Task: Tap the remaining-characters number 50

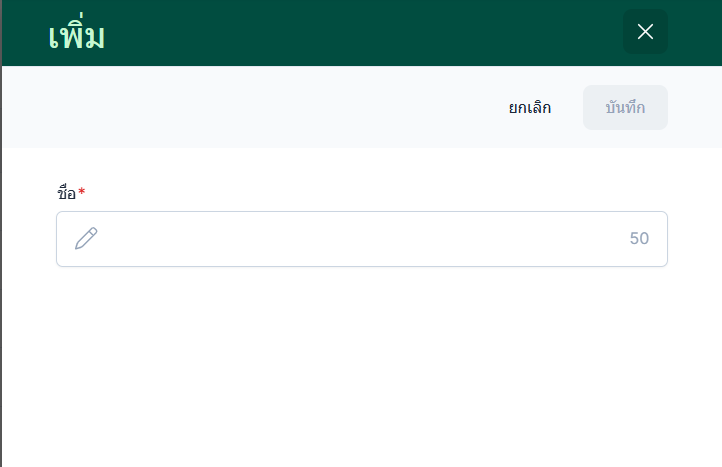Action: coord(639,239)
